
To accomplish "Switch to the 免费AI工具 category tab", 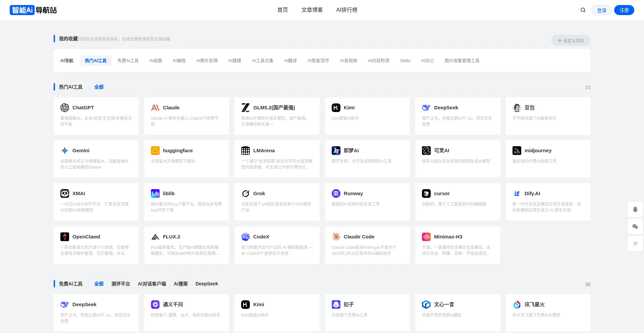I will tap(128, 61).
